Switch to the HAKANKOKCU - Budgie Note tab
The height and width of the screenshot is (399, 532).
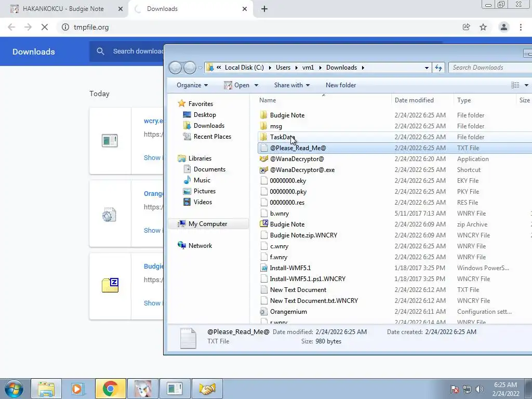[63, 9]
